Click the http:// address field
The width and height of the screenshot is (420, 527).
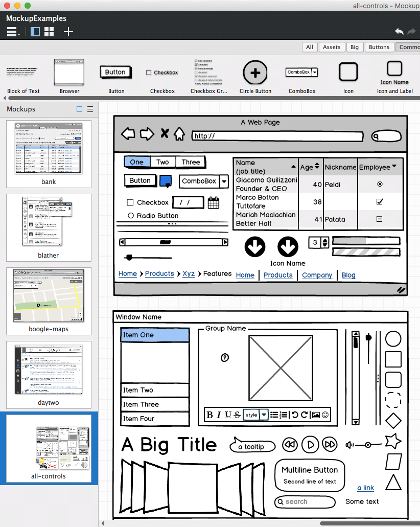[x=277, y=136]
